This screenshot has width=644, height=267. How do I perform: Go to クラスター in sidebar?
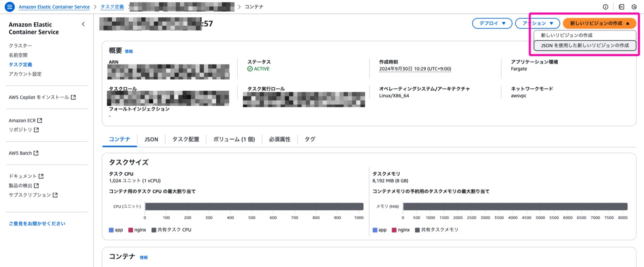pos(20,46)
